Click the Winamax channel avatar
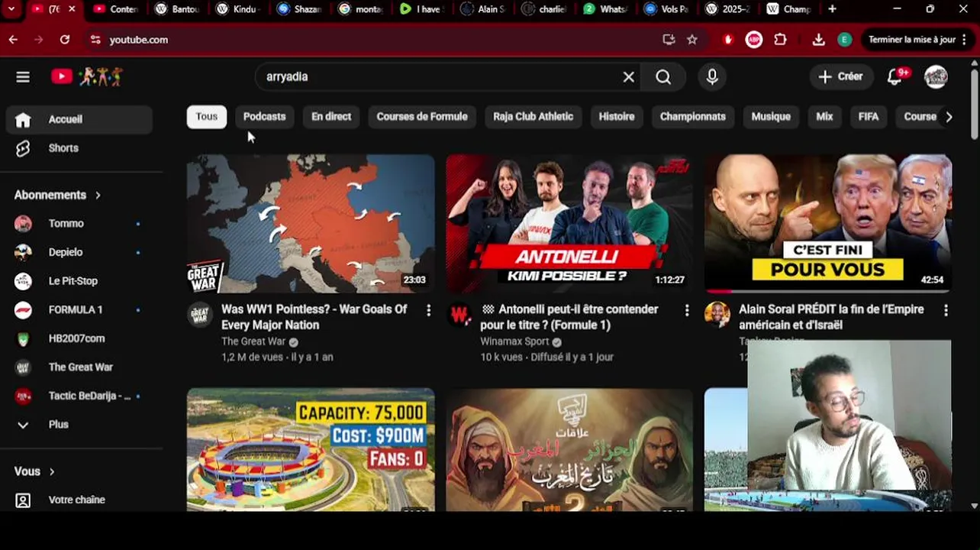 459,314
